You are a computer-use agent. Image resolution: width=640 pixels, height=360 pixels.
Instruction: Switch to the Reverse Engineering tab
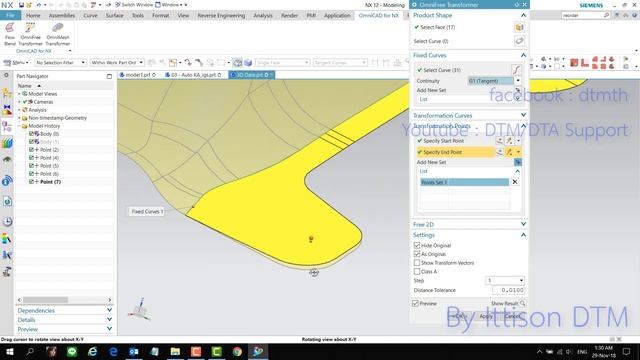(221, 16)
